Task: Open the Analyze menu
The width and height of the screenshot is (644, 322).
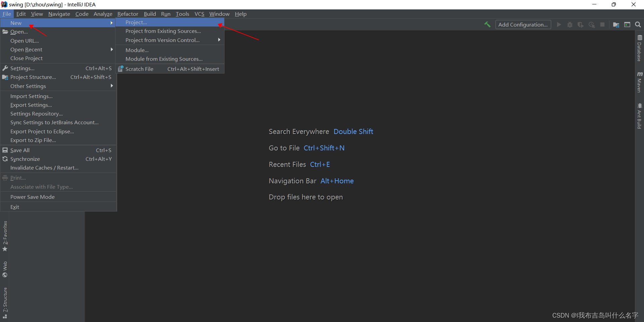Action: [x=103, y=14]
